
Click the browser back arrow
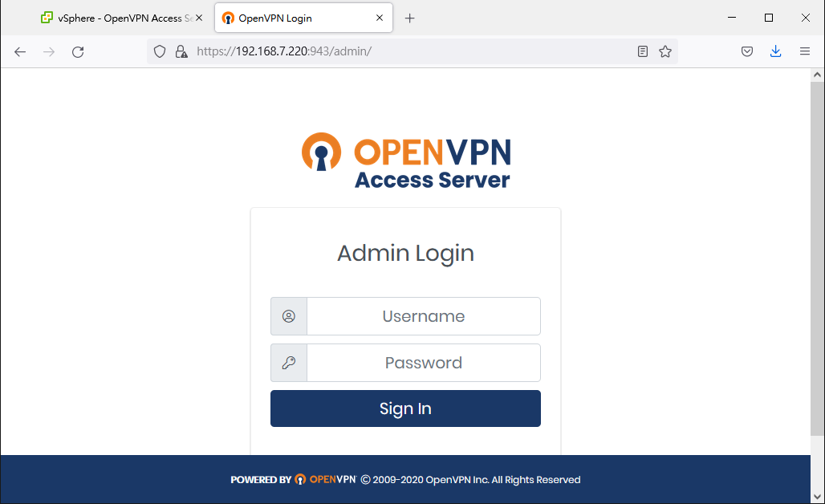20,51
